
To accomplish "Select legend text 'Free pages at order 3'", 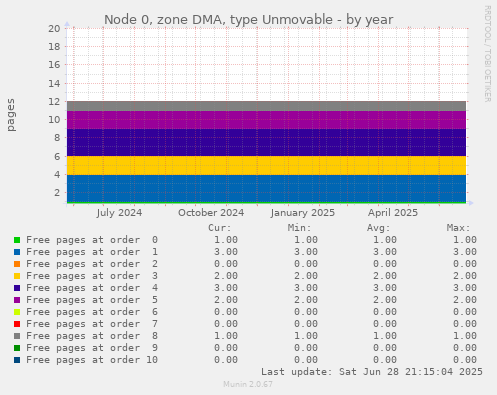I will coord(92,276).
